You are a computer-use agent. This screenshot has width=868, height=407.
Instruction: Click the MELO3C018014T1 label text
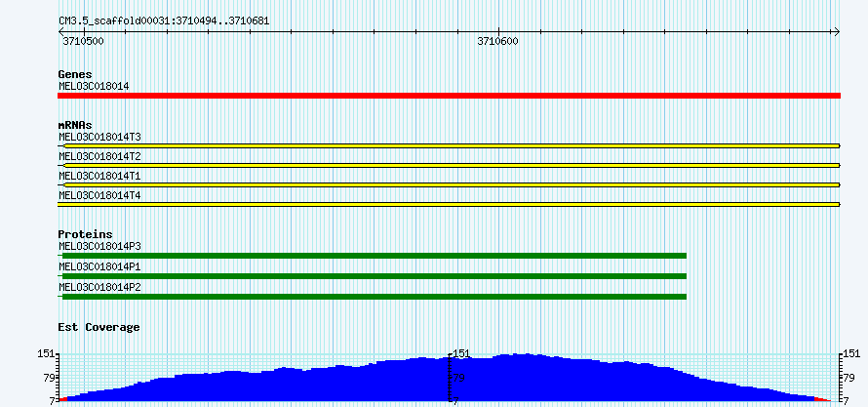coord(99,176)
